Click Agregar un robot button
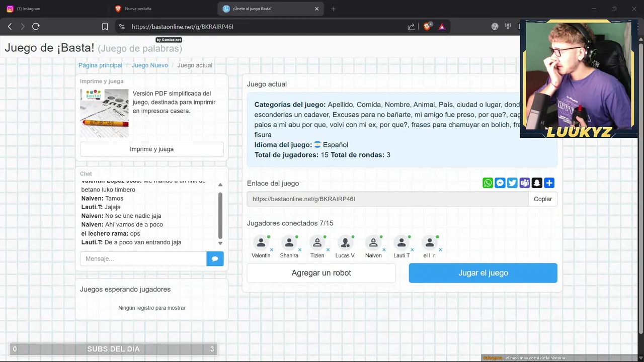This screenshot has height=362, width=644. click(x=321, y=273)
